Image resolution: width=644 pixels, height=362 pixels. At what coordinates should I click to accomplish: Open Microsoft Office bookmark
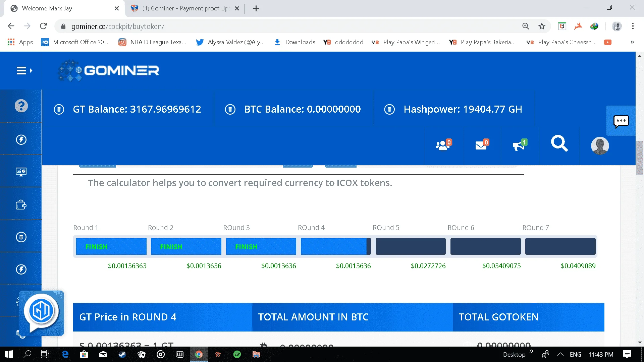click(x=74, y=42)
